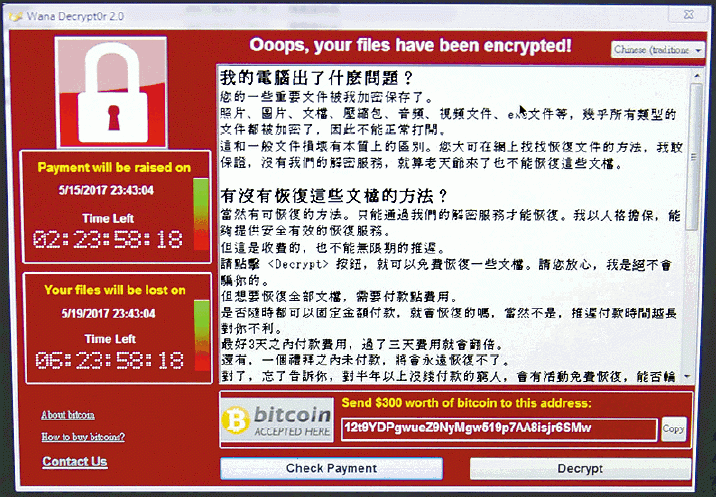Click the Bitcoin accepted here logo

point(277,420)
